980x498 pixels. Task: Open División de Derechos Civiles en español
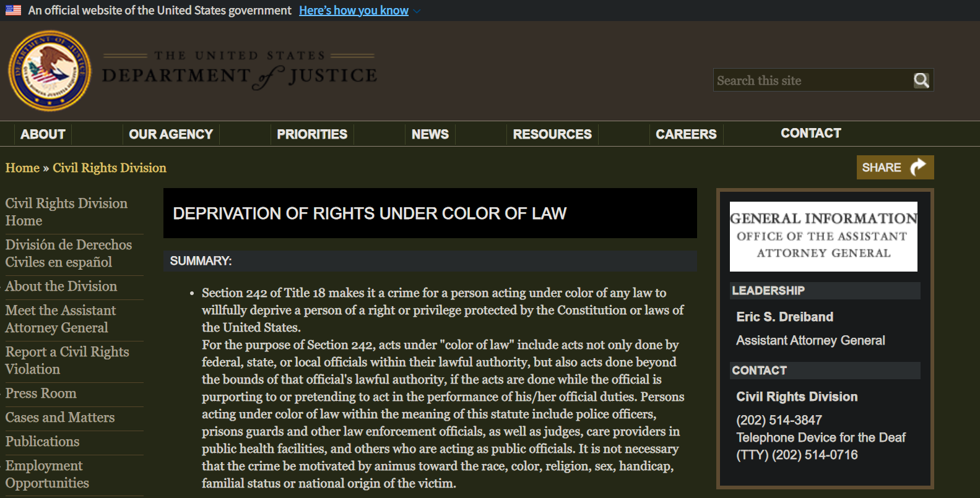point(69,254)
